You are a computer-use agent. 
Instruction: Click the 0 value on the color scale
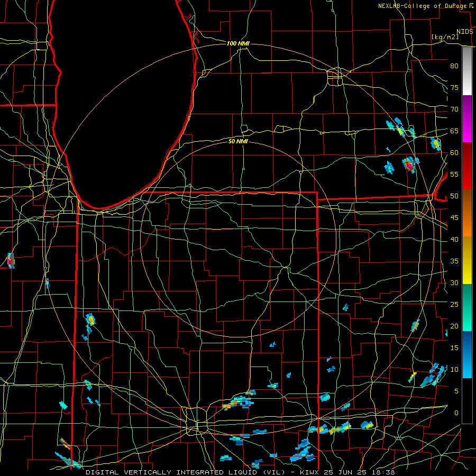pyautogui.click(x=456, y=413)
